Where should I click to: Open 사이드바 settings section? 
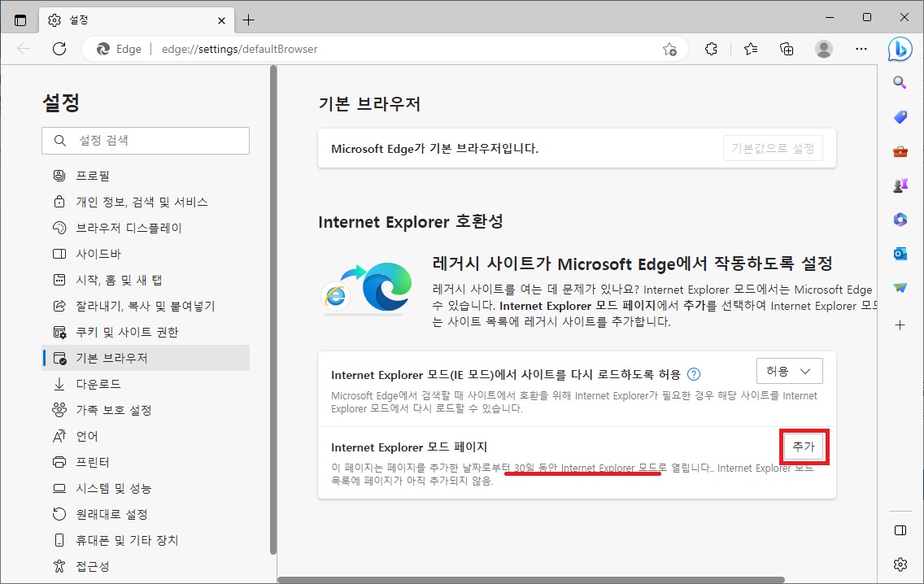click(x=146, y=254)
